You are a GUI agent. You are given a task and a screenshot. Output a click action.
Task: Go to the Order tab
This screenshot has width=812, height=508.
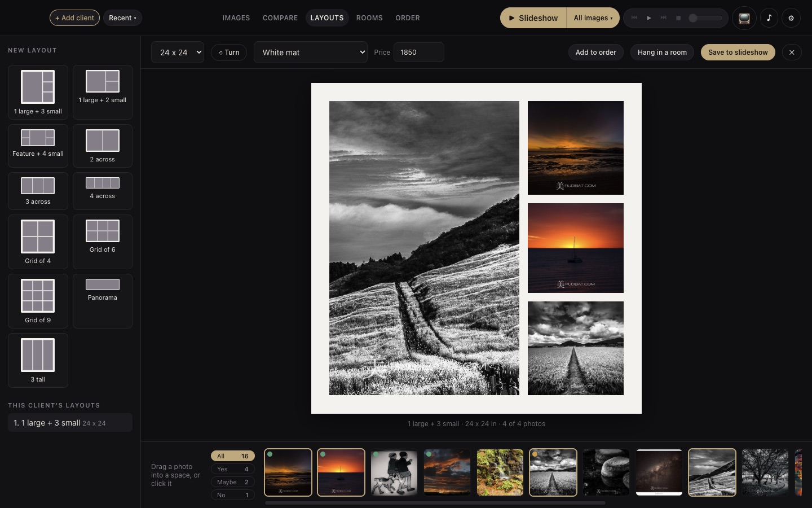click(408, 18)
